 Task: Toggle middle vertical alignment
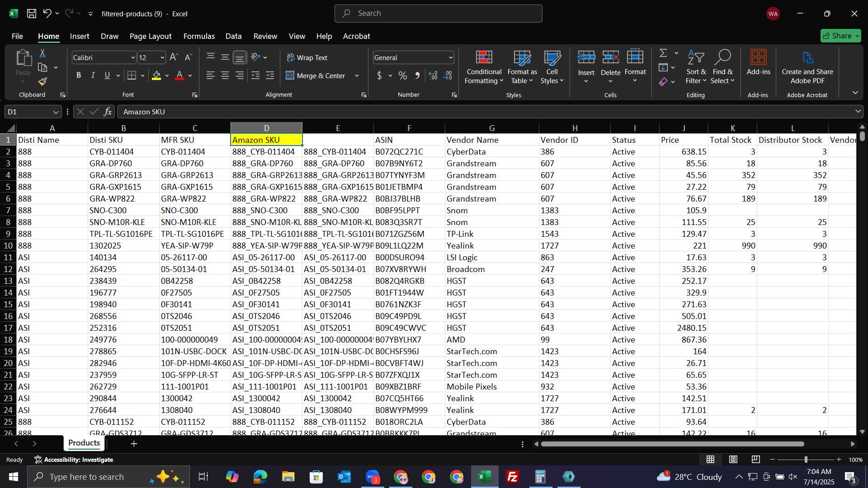pos(225,57)
